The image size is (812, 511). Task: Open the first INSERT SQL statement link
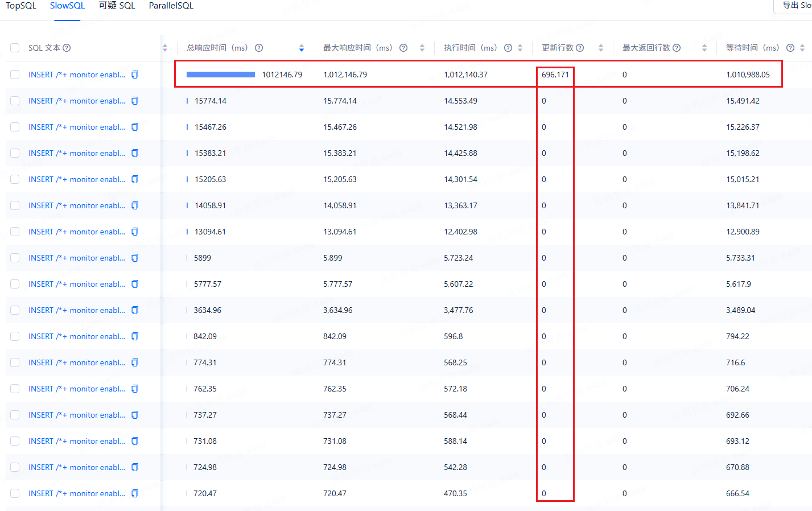(x=76, y=75)
